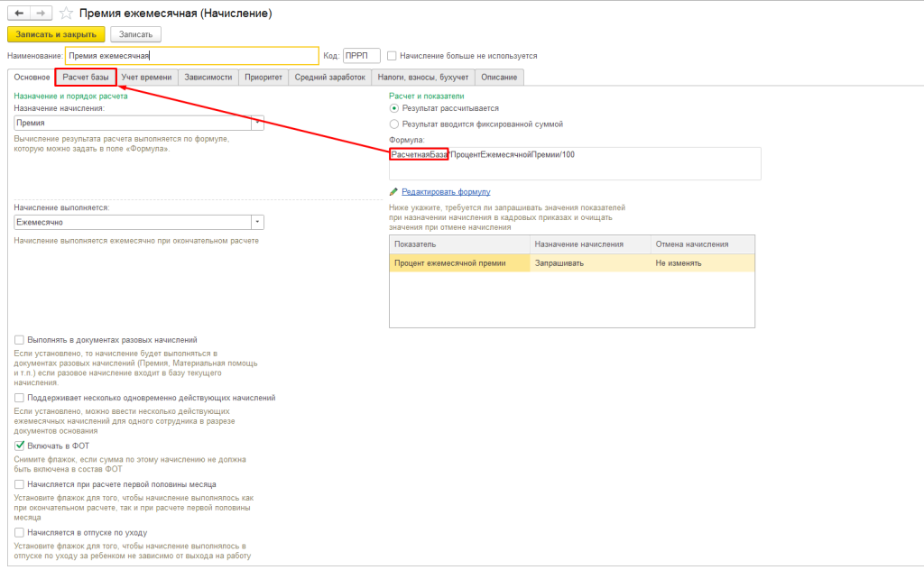Select the 'Процент ежемесячной премии' table row

(460, 263)
